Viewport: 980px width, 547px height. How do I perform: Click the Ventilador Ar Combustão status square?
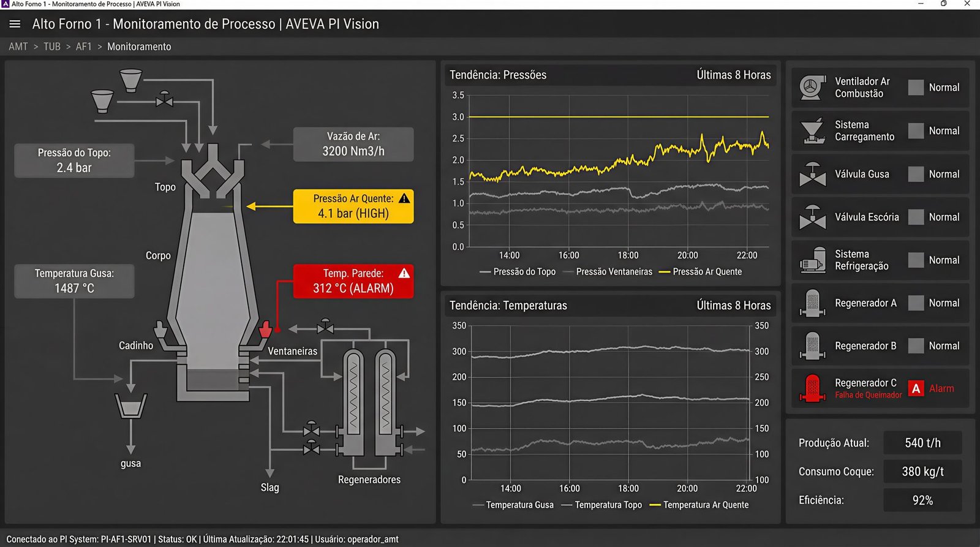tap(916, 88)
